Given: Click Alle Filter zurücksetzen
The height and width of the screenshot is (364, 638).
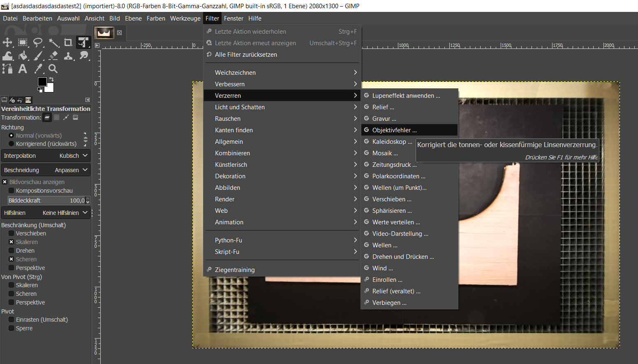Looking at the screenshot, I should point(246,55).
